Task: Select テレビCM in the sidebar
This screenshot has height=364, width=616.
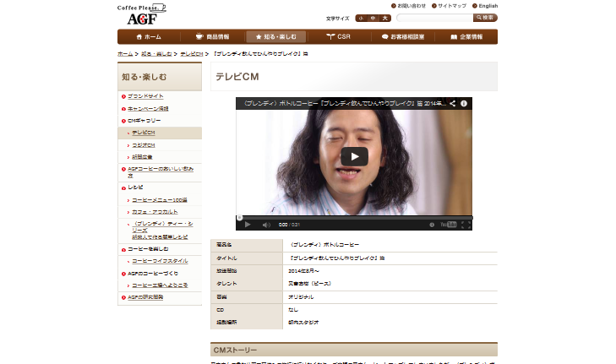Action: [144, 133]
